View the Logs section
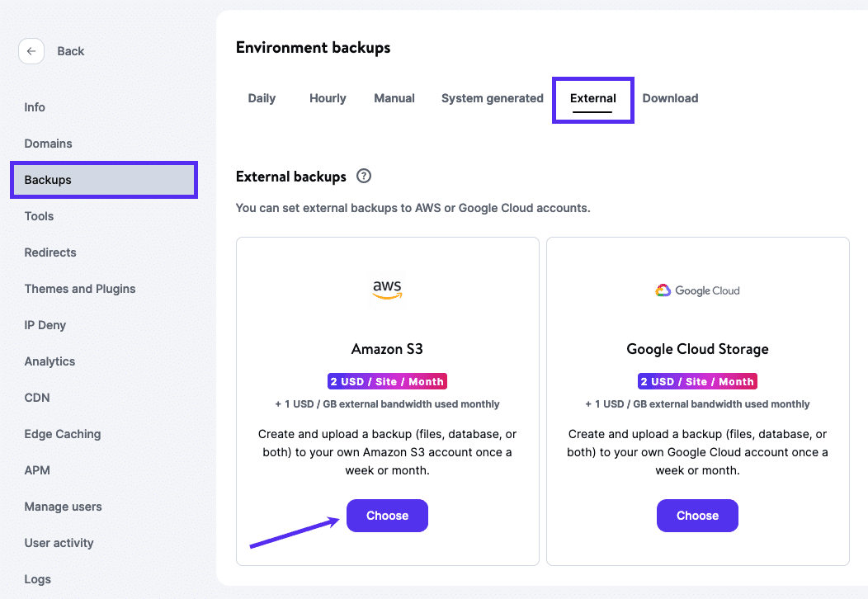Viewport: 868px width, 599px height. pos(37,578)
